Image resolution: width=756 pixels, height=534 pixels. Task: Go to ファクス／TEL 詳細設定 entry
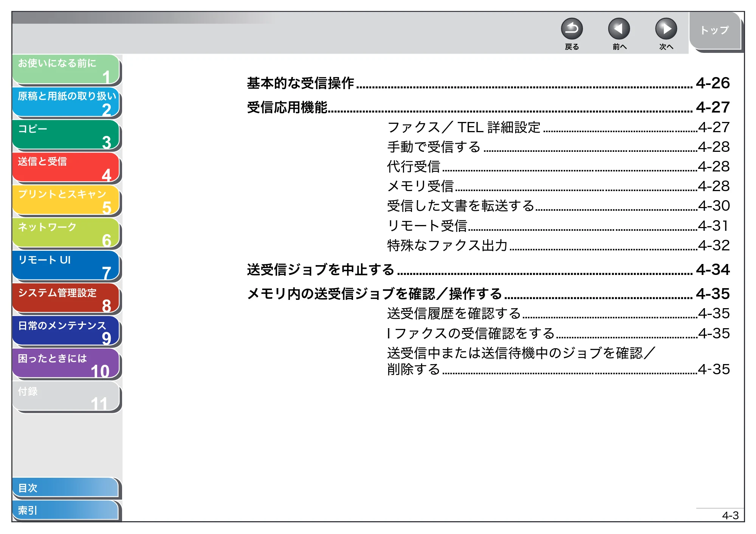[558, 127]
